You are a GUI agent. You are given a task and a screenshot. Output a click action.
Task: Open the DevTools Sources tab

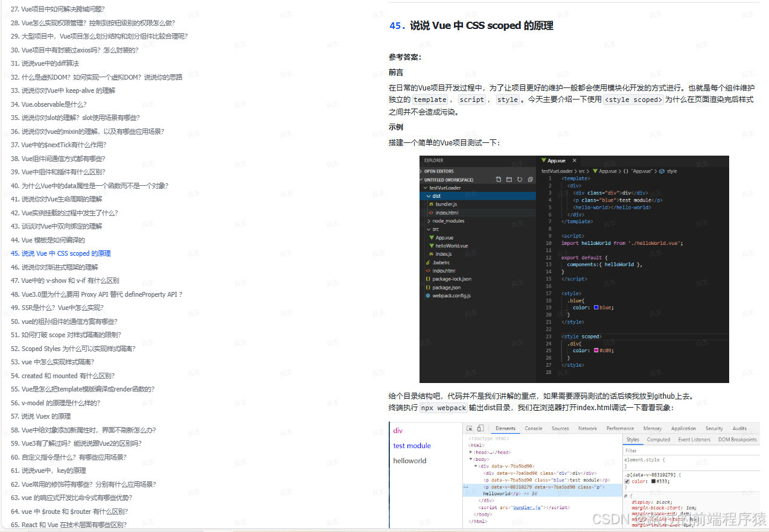click(560, 428)
